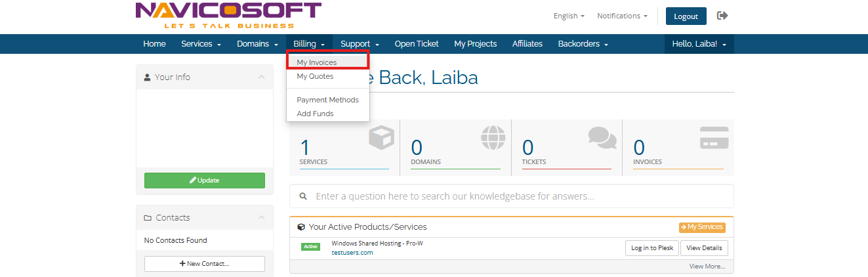Choose Add Funds in Billing menu
Screen dimensions: 868x277
(315, 114)
